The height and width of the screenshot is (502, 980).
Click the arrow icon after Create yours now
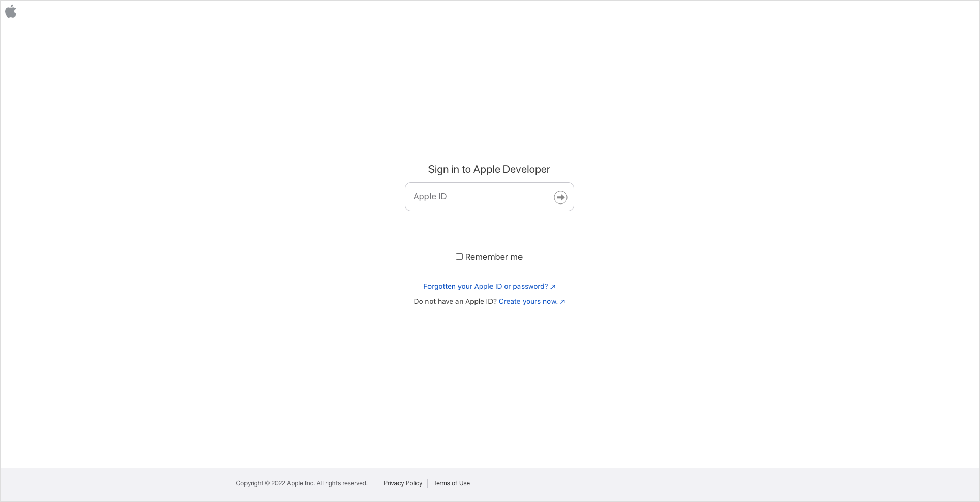562,302
